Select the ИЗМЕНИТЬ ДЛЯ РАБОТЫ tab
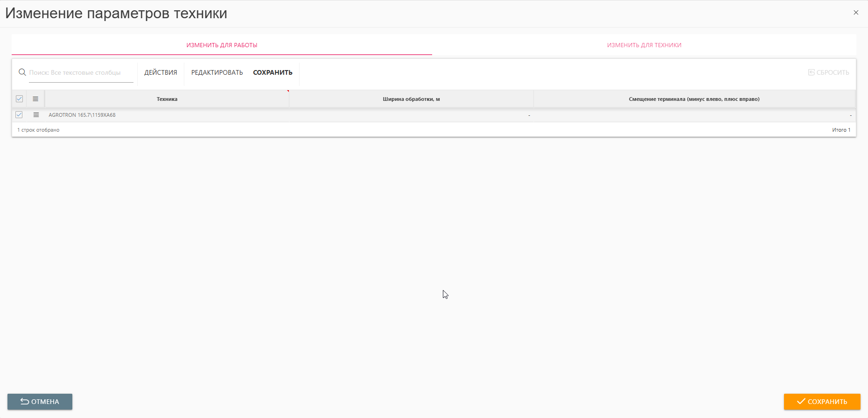The image size is (868, 418). coord(222,45)
